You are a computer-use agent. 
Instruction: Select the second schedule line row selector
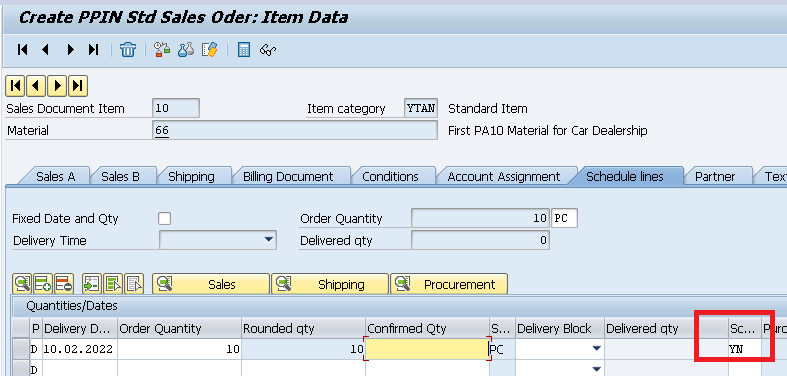[21, 368]
